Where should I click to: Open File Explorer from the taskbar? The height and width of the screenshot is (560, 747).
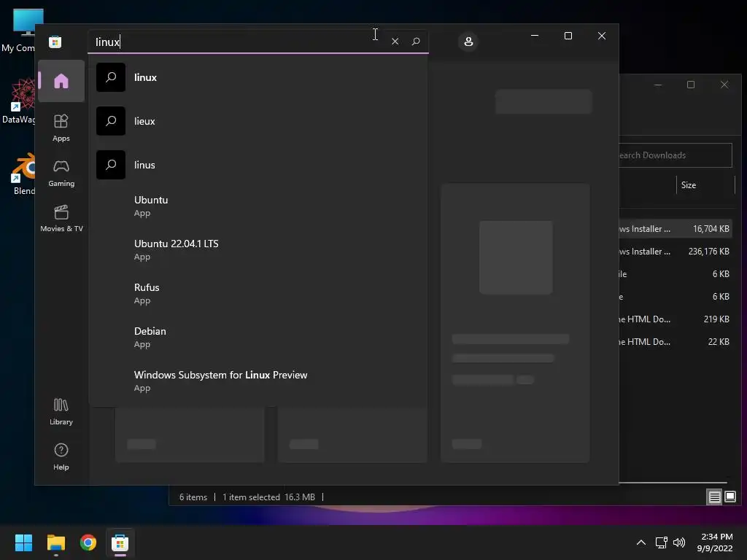pos(56,542)
